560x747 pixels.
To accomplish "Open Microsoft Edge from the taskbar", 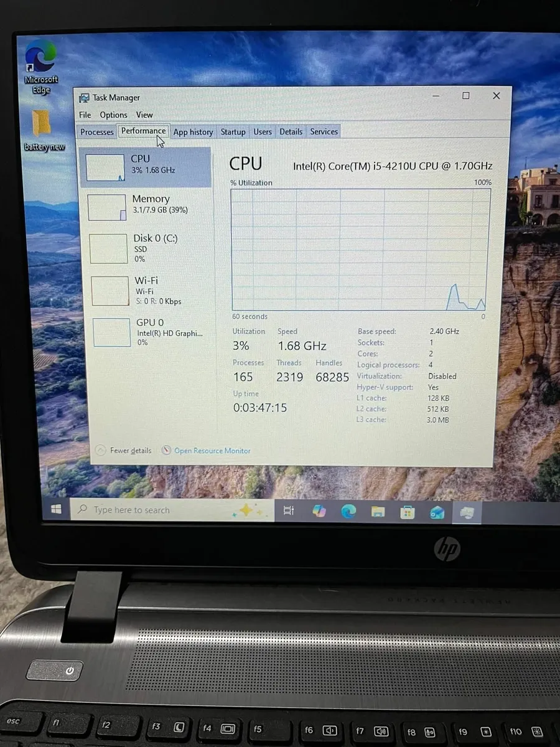I will coord(348,512).
